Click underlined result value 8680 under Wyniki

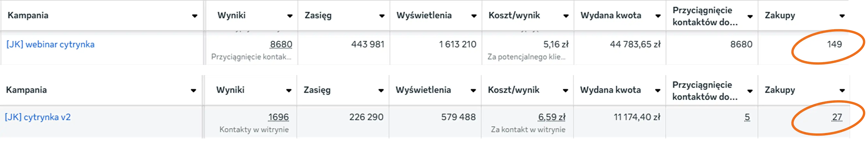pyautogui.click(x=281, y=44)
